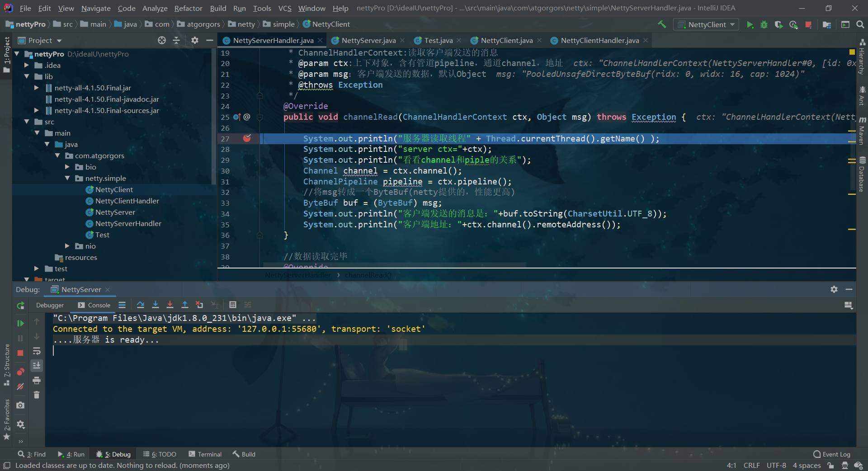Change CRLF line separator
The width and height of the screenshot is (868, 471).
click(751, 465)
